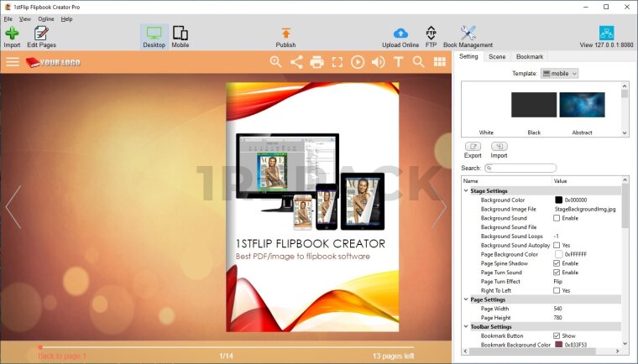Screen dimensions: 638x364
Task: Open Book Management
Action: 468,37
